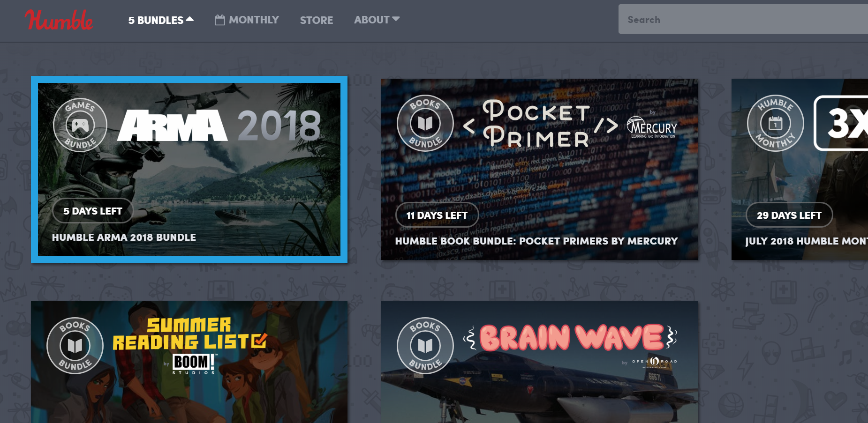Click the 5 Days Left label

93,211
